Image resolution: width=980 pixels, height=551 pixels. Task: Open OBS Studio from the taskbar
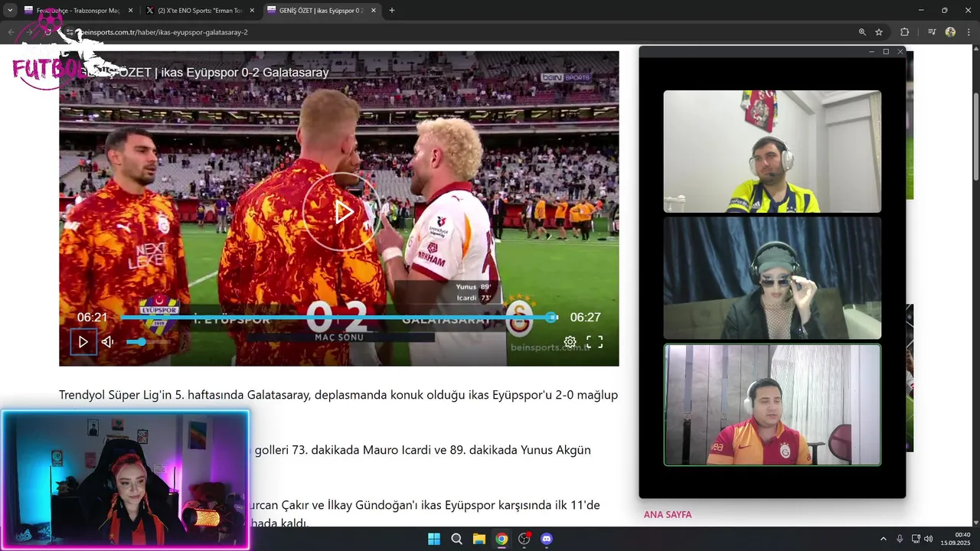pos(524,539)
